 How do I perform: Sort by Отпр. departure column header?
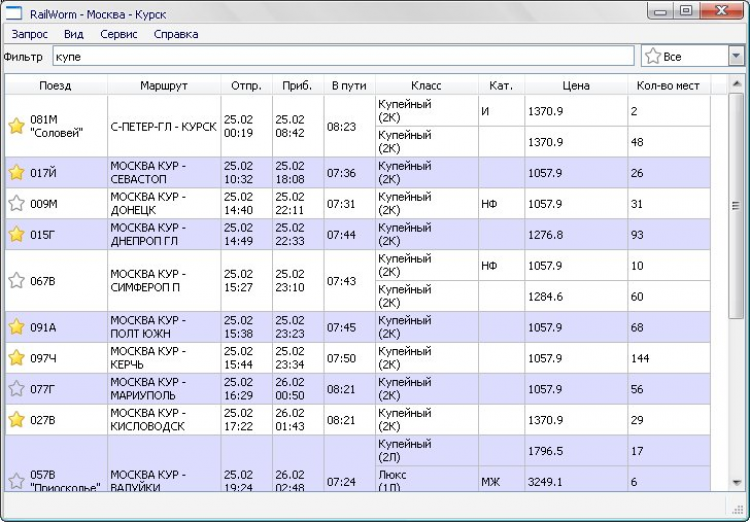coord(246,86)
